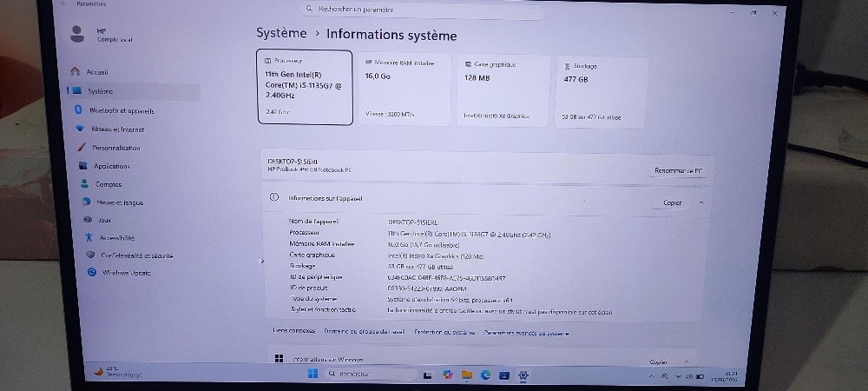Click the Nom de l'appareil value DESKTOP-515IERL
This screenshot has width=868, height=391.
tap(413, 222)
